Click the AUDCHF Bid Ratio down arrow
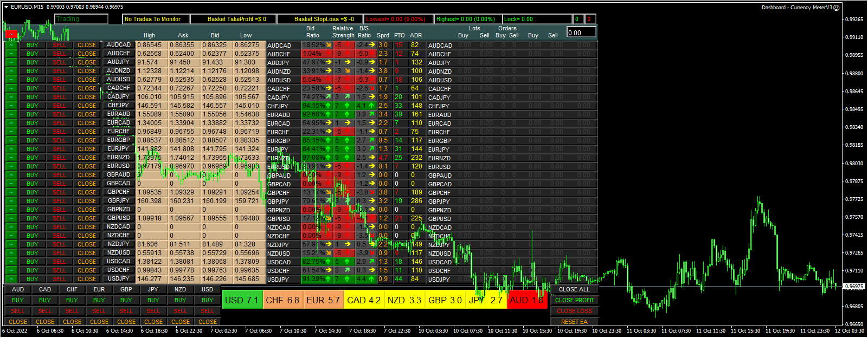Viewport: 868px width, 338px height. pos(329,54)
